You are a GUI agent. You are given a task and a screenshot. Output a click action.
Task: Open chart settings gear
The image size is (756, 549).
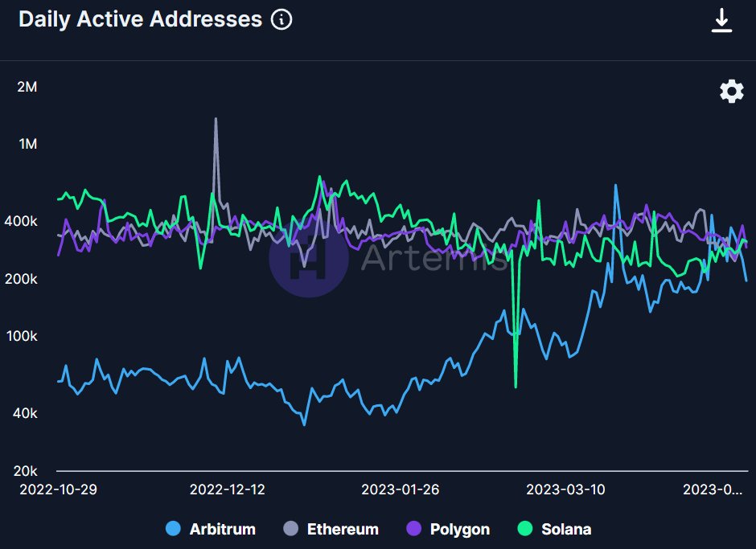click(731, 91)
